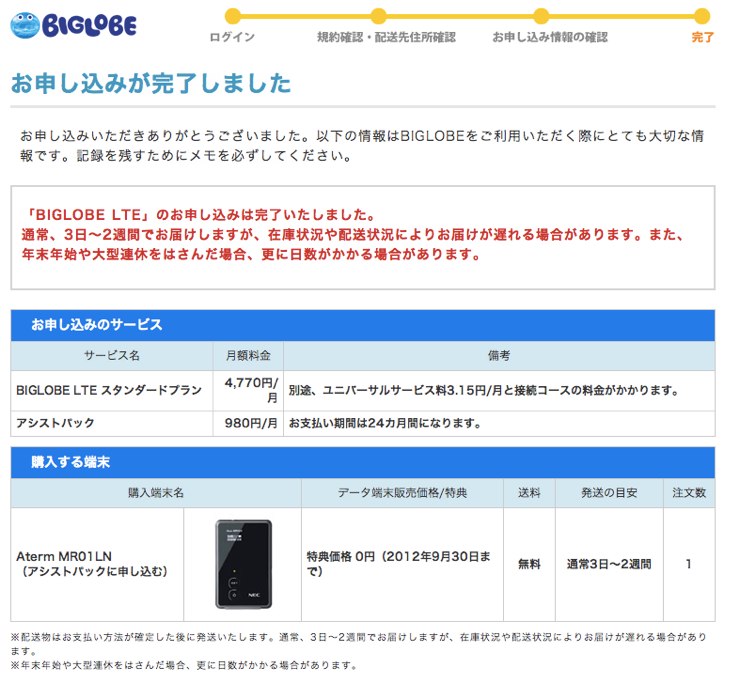This screenshot has height=683, width=740.
Task: Select the アシストパック row name
Action: pos(55,423)
